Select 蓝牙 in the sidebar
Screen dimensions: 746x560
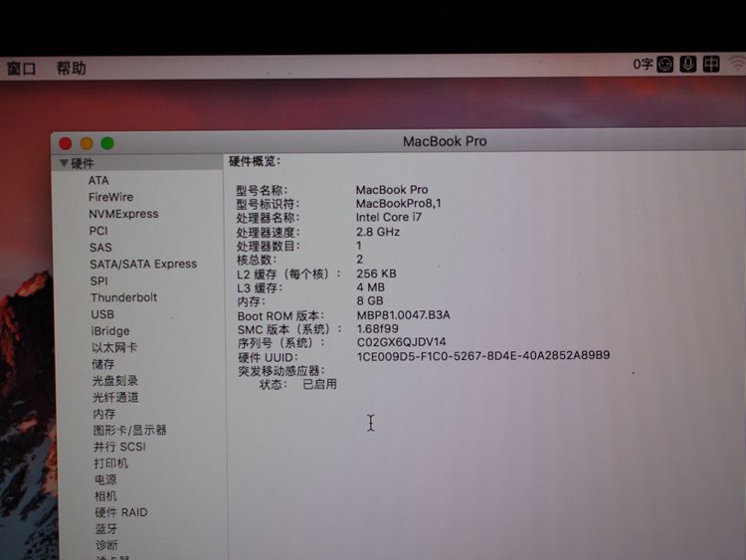click(106, 529)
